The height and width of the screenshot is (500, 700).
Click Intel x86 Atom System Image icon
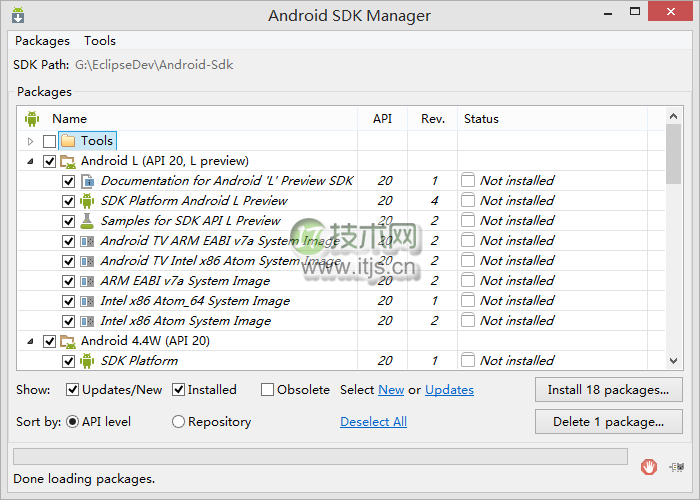pos(87,321)
